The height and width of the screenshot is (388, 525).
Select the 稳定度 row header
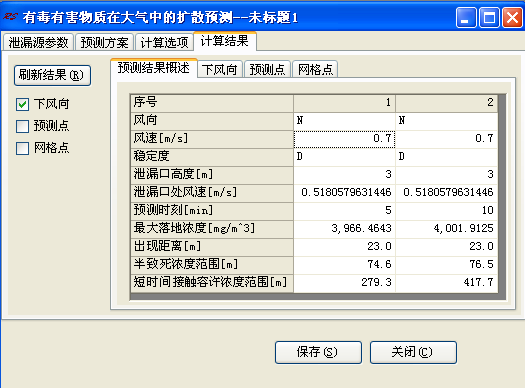(x=212, y=157)
